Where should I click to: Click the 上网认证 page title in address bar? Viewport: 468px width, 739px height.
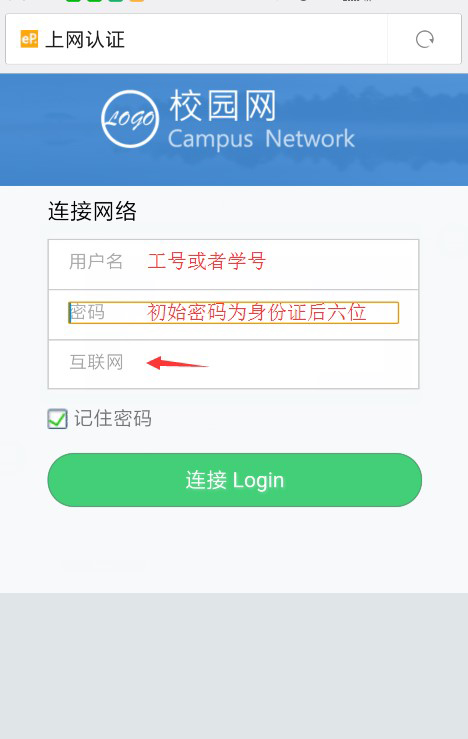(85, 40)
